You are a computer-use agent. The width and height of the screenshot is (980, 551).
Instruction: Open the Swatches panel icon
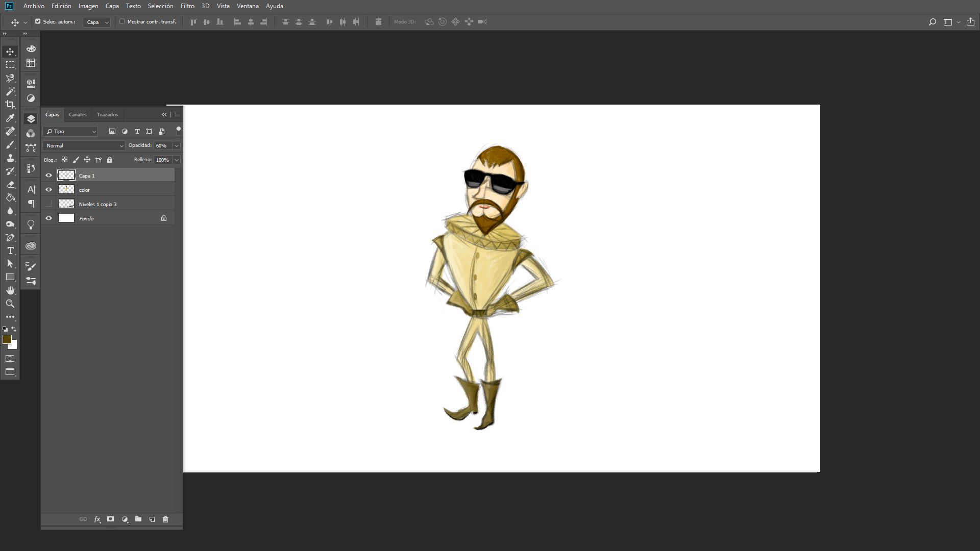point(31,63)
